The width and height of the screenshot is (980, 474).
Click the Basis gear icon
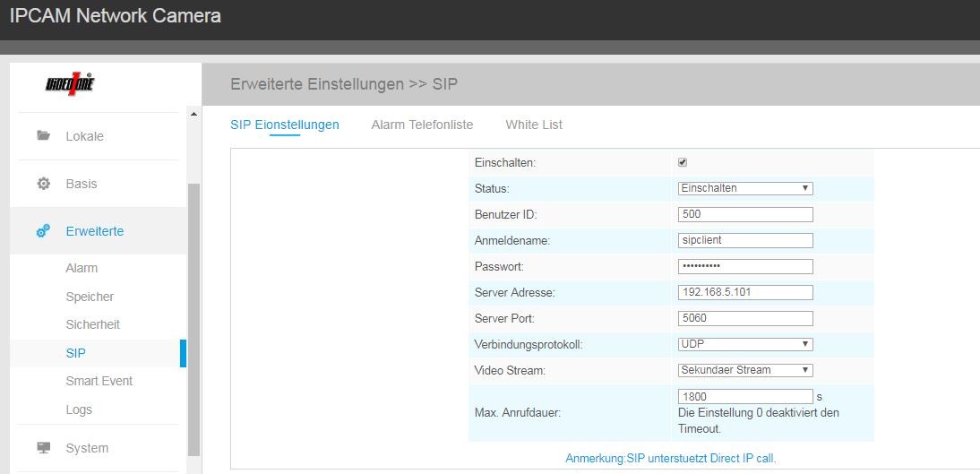tap(43, 184)
